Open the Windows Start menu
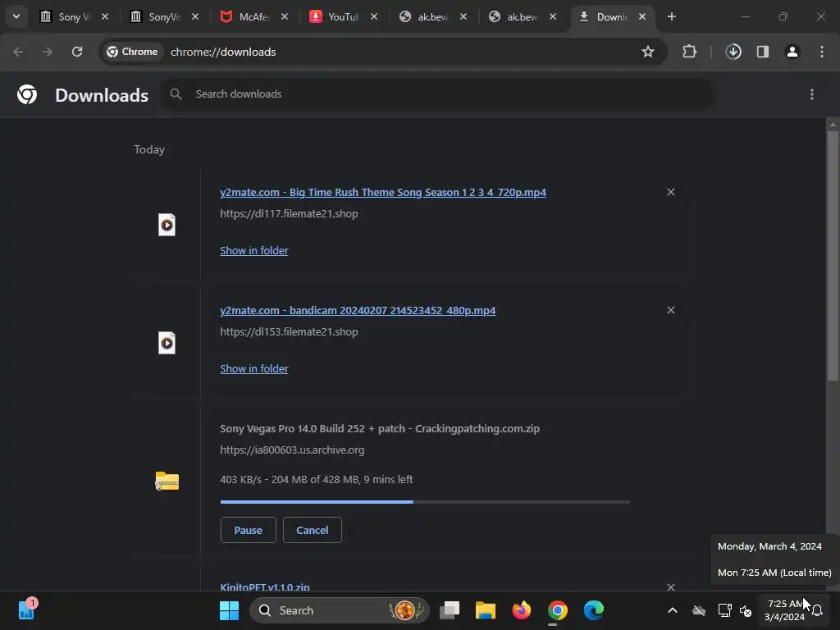 pos(230,610)
